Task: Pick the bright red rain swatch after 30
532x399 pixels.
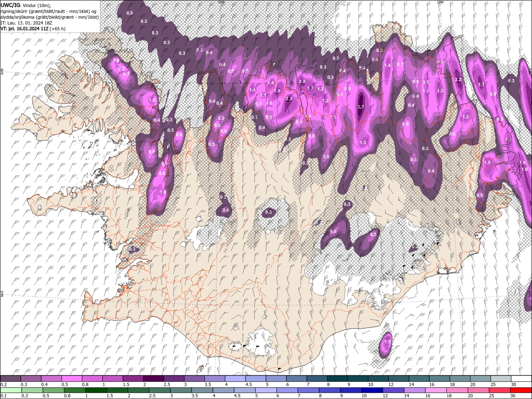Action: click(x=521, y=390)
